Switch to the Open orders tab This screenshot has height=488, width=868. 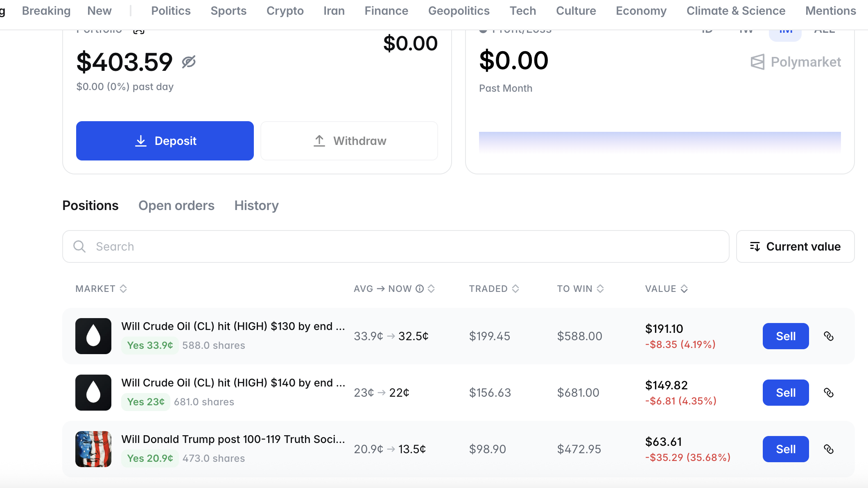[176, 206]
